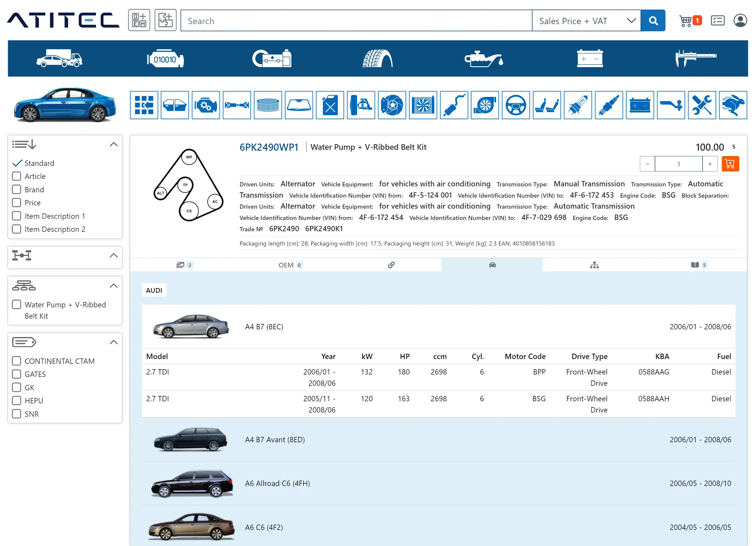
Task: Uncheck the Standard sort option
Action: [17, 163]
